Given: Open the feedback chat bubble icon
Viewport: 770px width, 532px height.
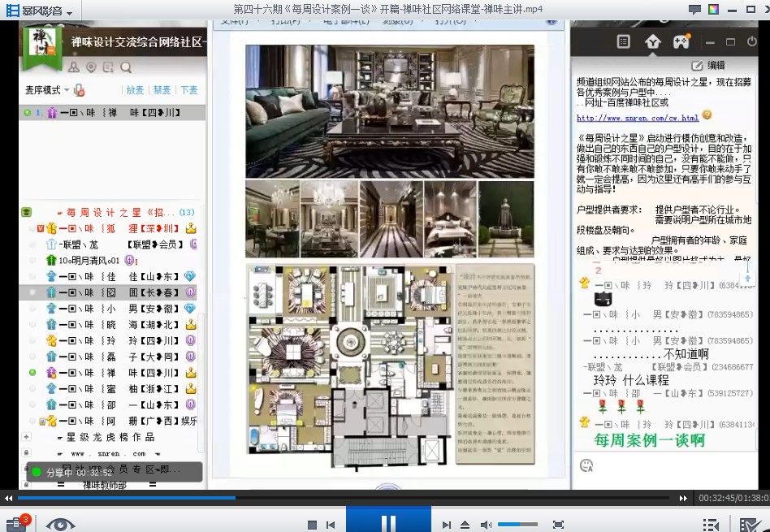Looking at the screenshot, I should pos(694,9).
